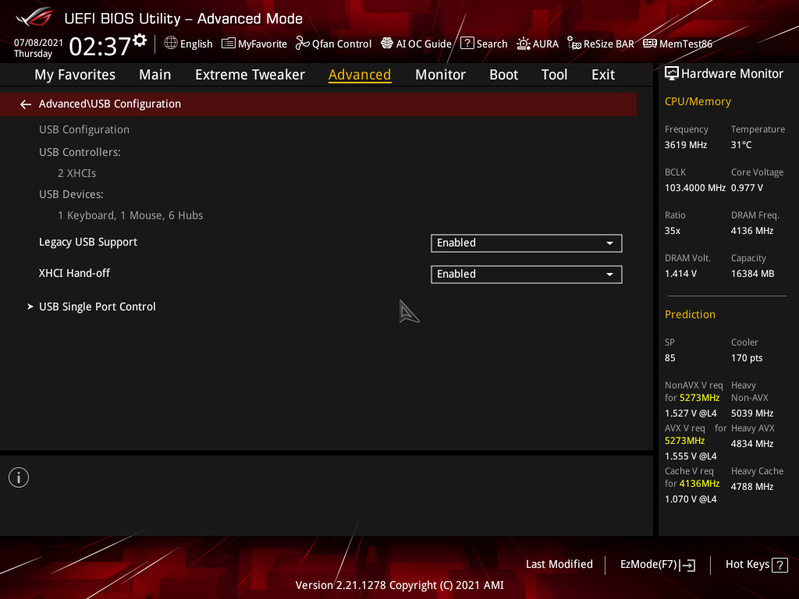Screen dimensions: 799x599
Task: Click the 02:37 clock time
Action: tap(100, 46)
